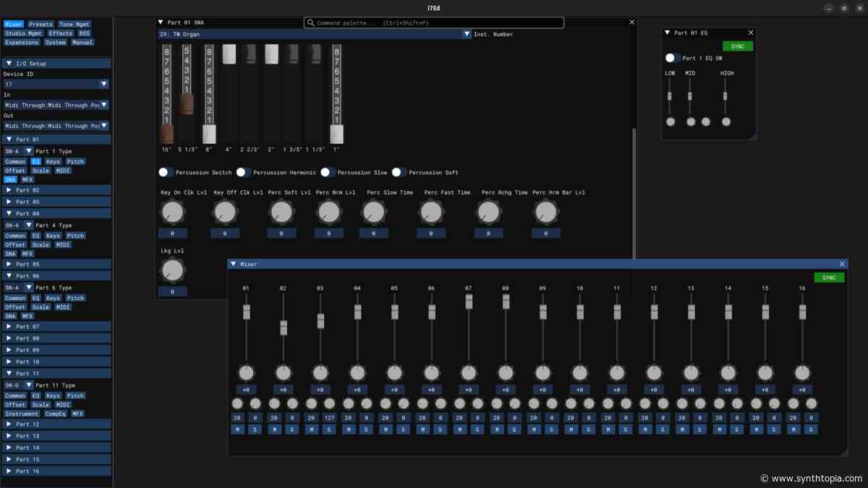The image size is (868, 488).
Task: Open the MIDI Out port dropdown
Action: (x=104, y=126)
